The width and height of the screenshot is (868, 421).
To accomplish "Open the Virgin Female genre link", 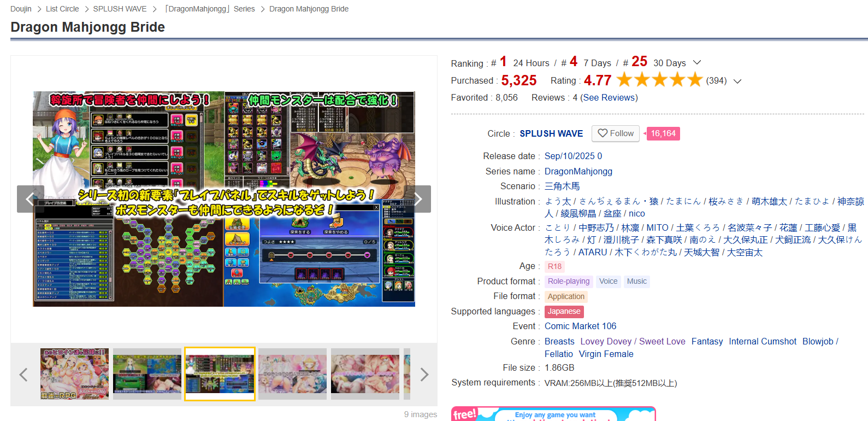I will pyautogui.click(x=606, y=354).
